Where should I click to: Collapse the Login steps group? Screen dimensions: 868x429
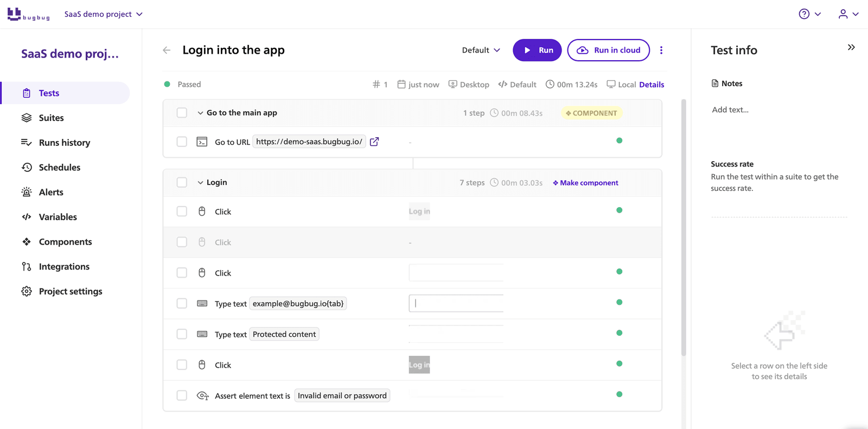coord(200,183)
